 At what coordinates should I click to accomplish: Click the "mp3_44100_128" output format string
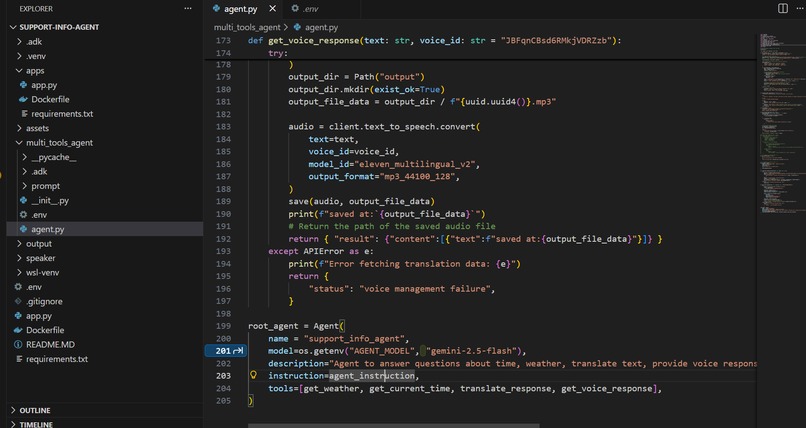click(417, 176)
